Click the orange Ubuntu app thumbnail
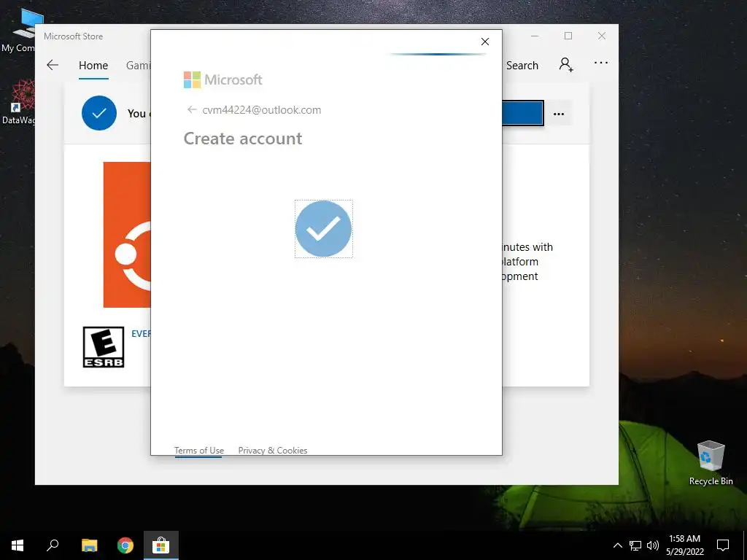 pos(127,235)
